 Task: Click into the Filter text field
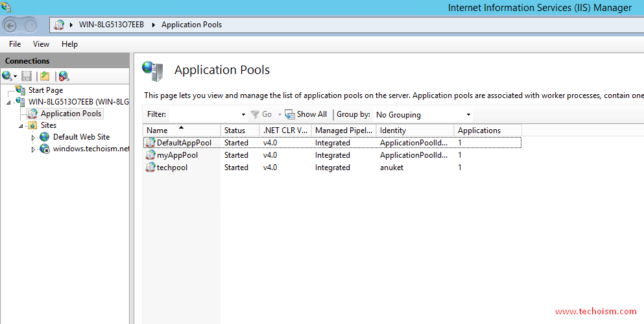[x=204, y=115]
